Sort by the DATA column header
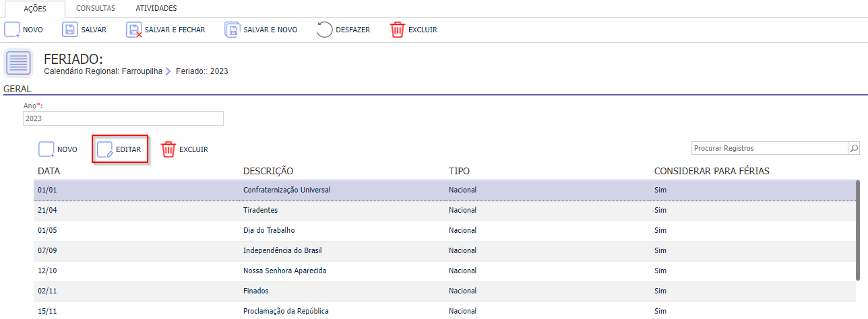This screenshot has height=319, width=868. 49,171
